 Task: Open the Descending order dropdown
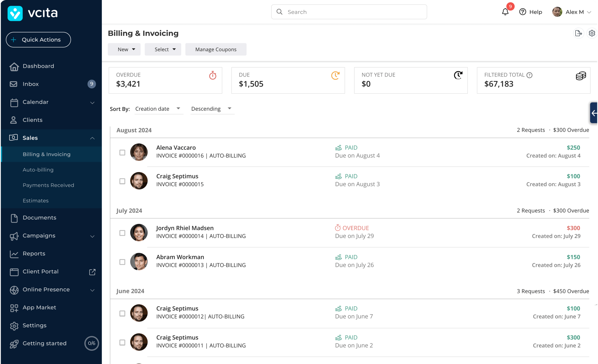point(211,109)
